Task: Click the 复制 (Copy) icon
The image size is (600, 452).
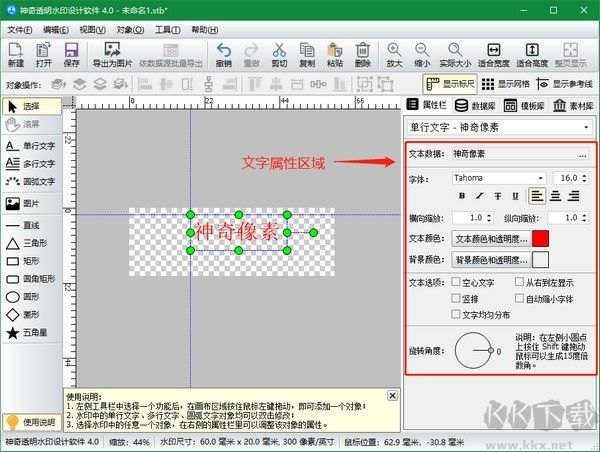Action: (307, 55)
